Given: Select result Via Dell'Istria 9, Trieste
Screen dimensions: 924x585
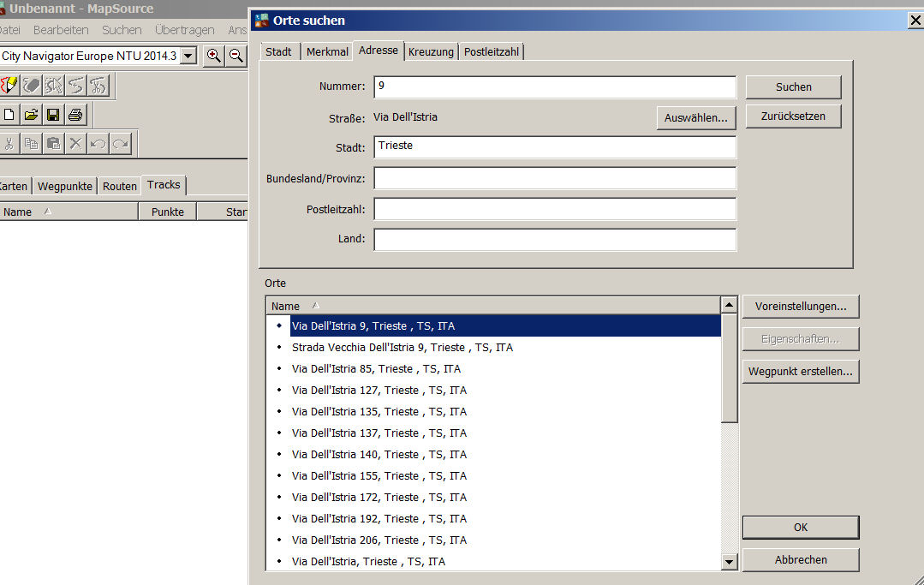Looking at the screenshot, I should tap(493, 325).
